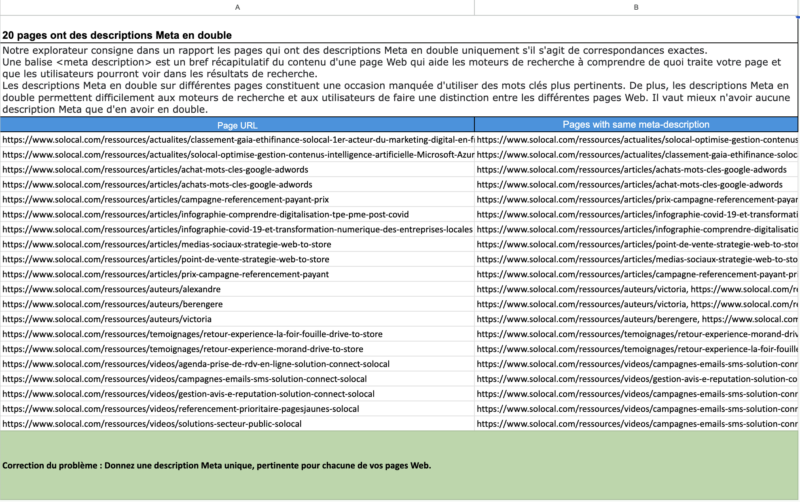Screen dimensions: 800x502
Task: Click the column B cell in the auteurs/alexandre row
Action: (x=636, y=289)
